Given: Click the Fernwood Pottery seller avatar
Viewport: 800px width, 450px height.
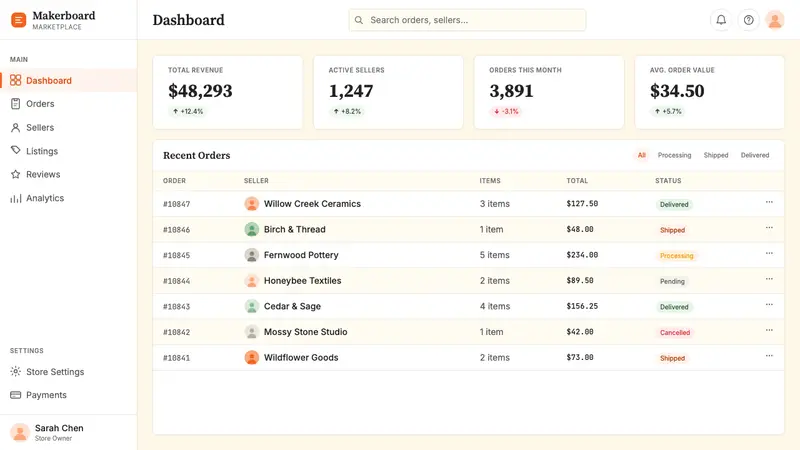Looking at the screenshot, I should [x=251, y=255].
